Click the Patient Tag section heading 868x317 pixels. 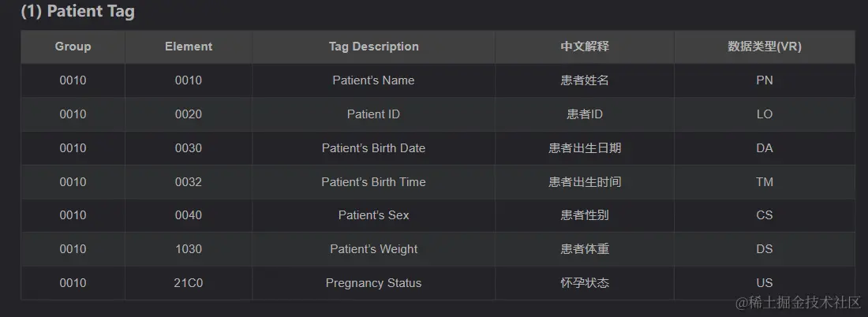pos(77,12)
